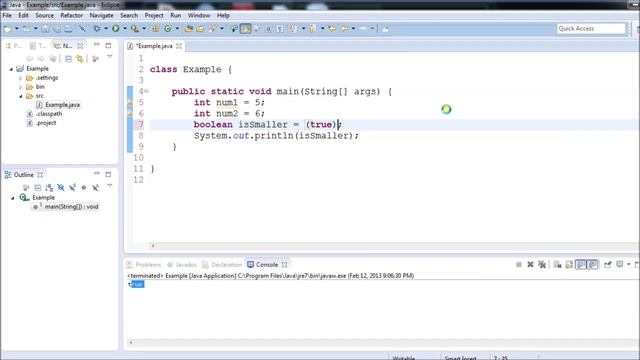The width and height of the screenshot is (640, 360).
Task: Click the Back navigation arrow icon
Action: [x=344, y=29]
